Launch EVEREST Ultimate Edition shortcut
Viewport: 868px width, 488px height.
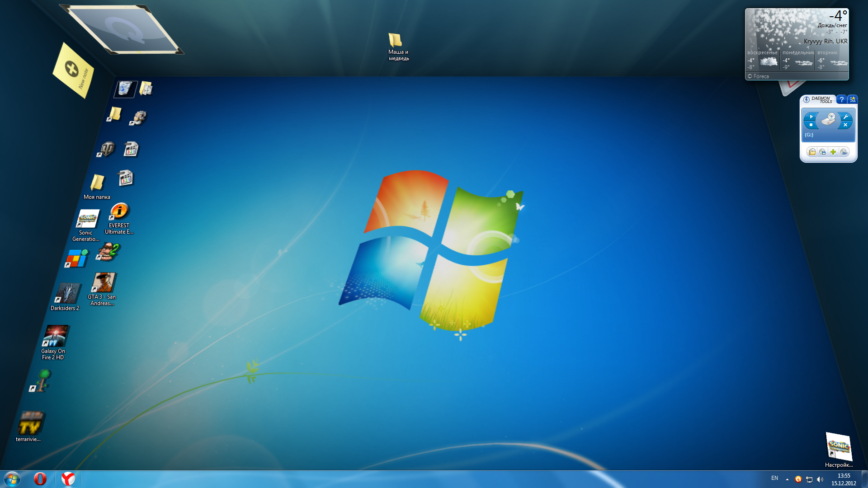(x=119, y=219)
